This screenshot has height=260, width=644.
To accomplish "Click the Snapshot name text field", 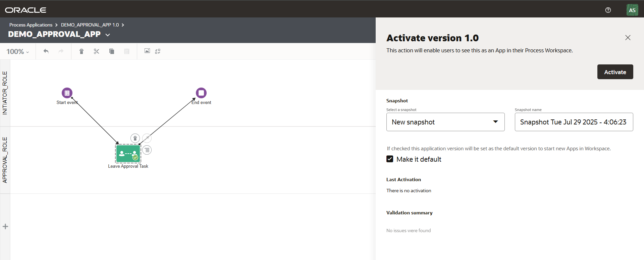I will point(574,122).
